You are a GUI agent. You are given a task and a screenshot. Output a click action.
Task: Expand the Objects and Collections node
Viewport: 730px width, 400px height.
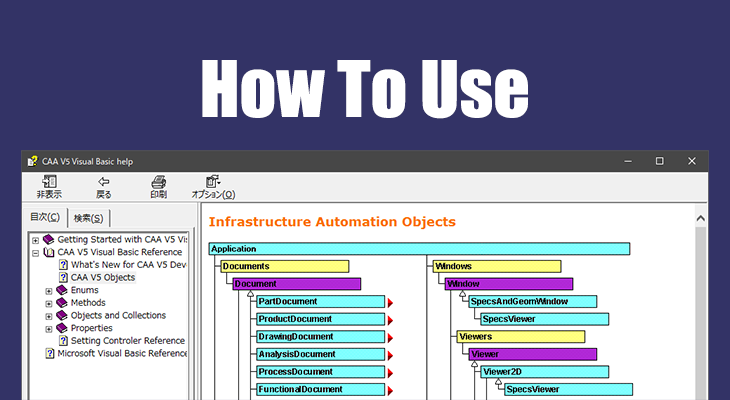point(49,316)
